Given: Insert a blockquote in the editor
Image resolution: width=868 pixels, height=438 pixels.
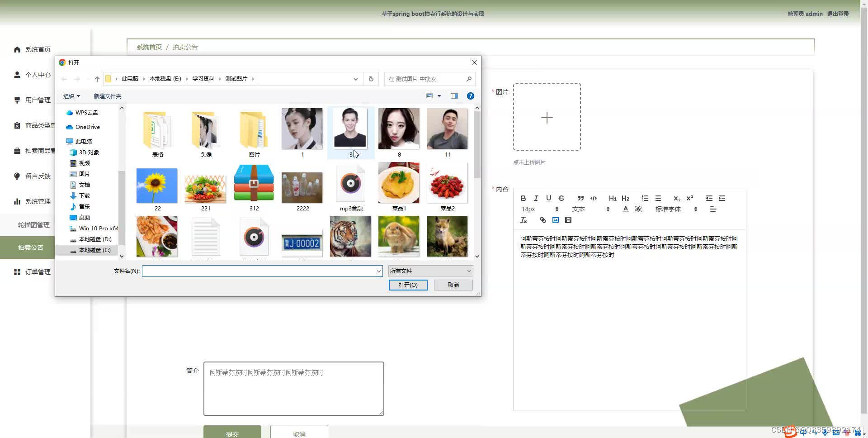Looking at the screenshot, I should [x=580, y=198].
